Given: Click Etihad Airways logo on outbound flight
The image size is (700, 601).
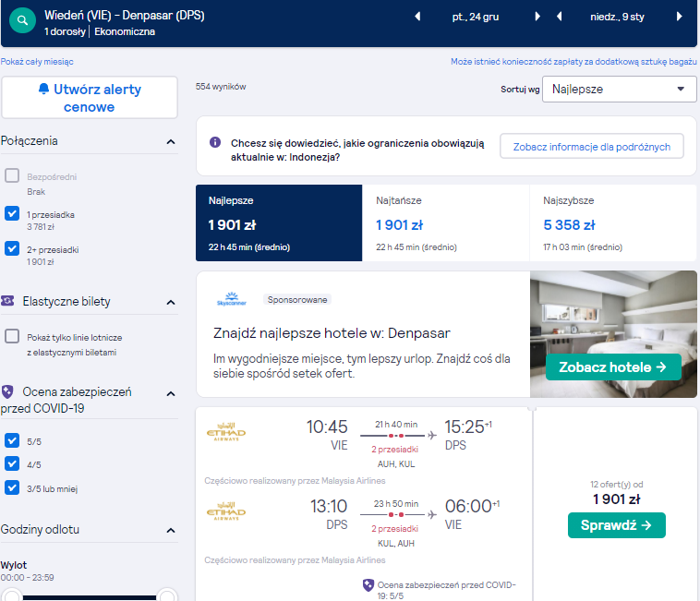Looking at the screenshot, I should (x=226, y=432).
